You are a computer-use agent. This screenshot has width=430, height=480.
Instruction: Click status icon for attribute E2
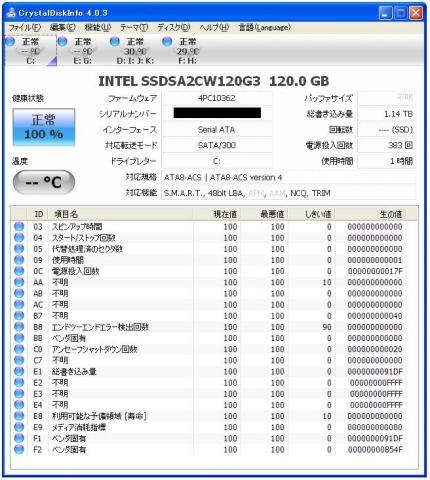click(19, 383)
